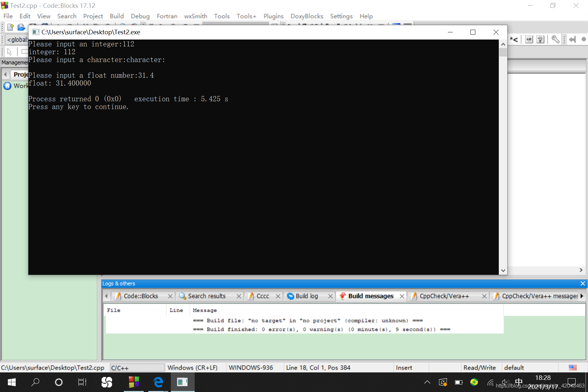
Task: Open an existing file via the folder icon
Action: 21,27
